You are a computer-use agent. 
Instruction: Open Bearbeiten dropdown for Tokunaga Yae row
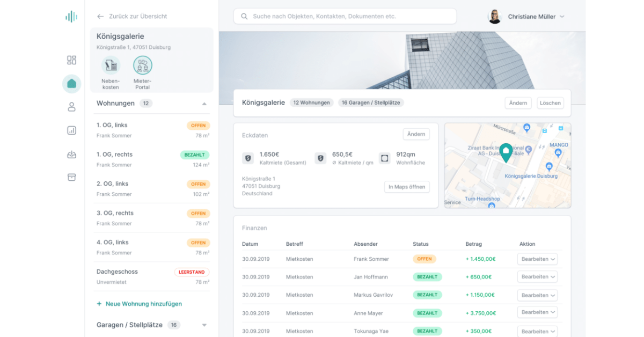(537, 331)
